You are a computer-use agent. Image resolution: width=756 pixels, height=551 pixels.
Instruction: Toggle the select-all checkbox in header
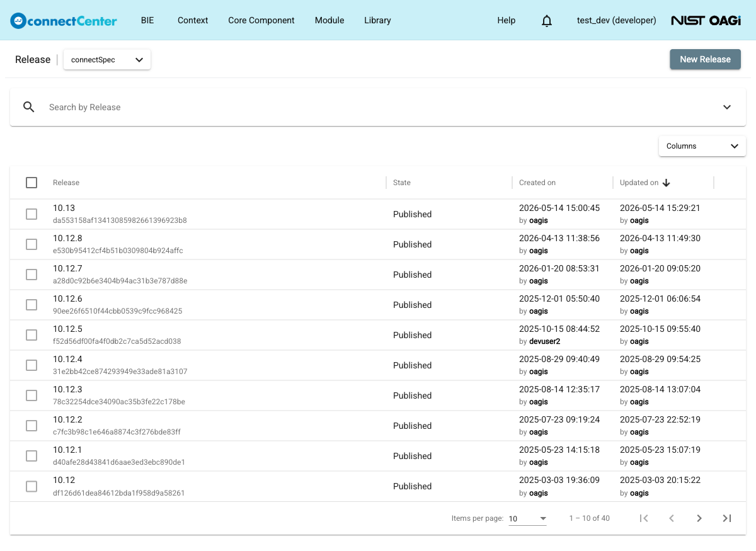click(x=31, y=183)
